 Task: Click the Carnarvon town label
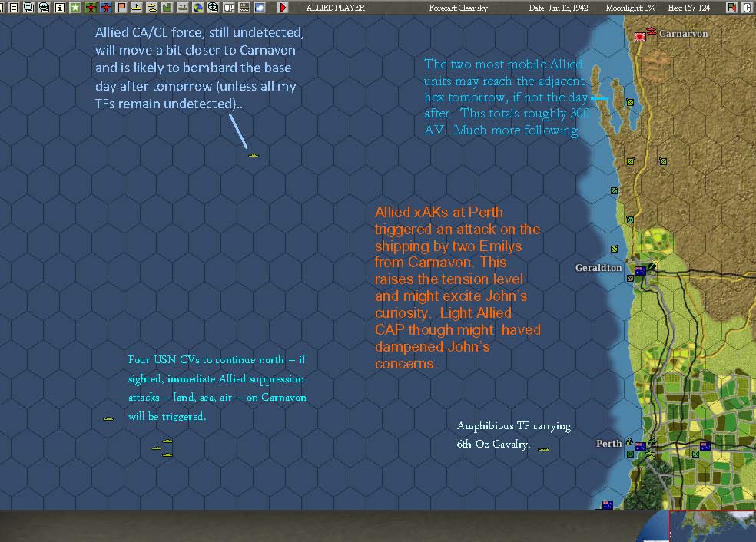coord(684,34)
